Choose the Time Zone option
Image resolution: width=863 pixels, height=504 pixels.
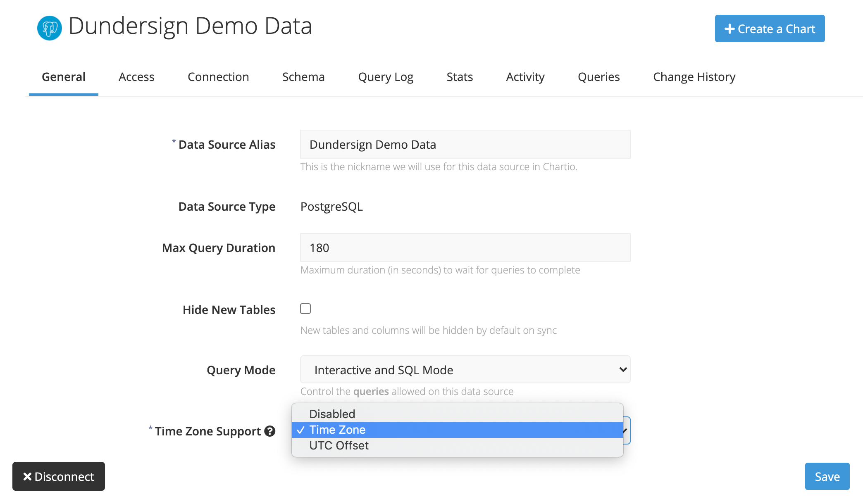(457, 430)
